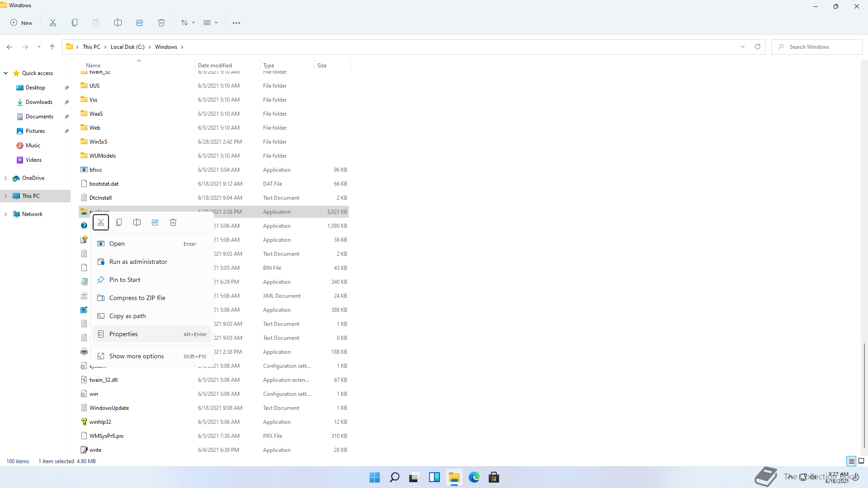Viewport: 868px width, 488px height.
Task: Open the Recent locations dropdown
Action: pyautogui.click(x=39, y=47)
